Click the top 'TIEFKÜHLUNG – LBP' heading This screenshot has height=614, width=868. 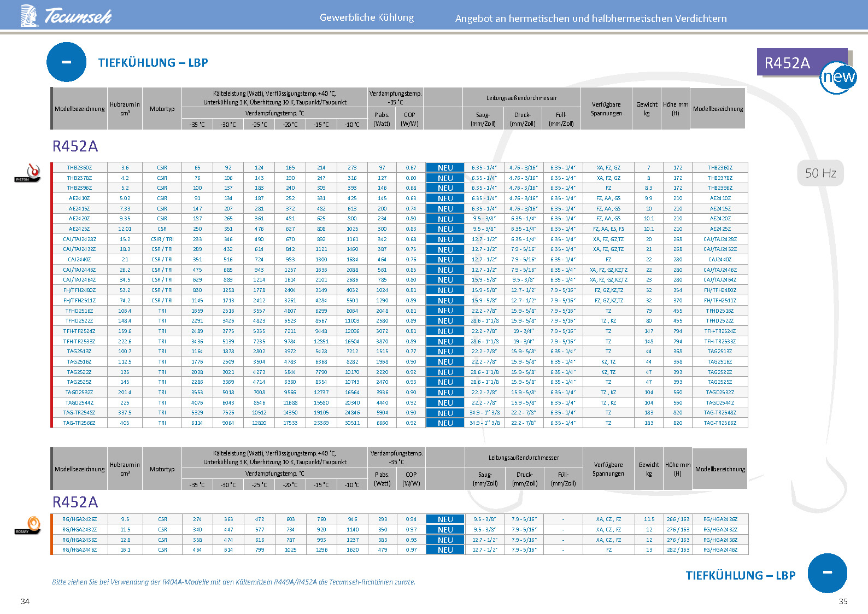pyautogui.click(x=153, y=63)
